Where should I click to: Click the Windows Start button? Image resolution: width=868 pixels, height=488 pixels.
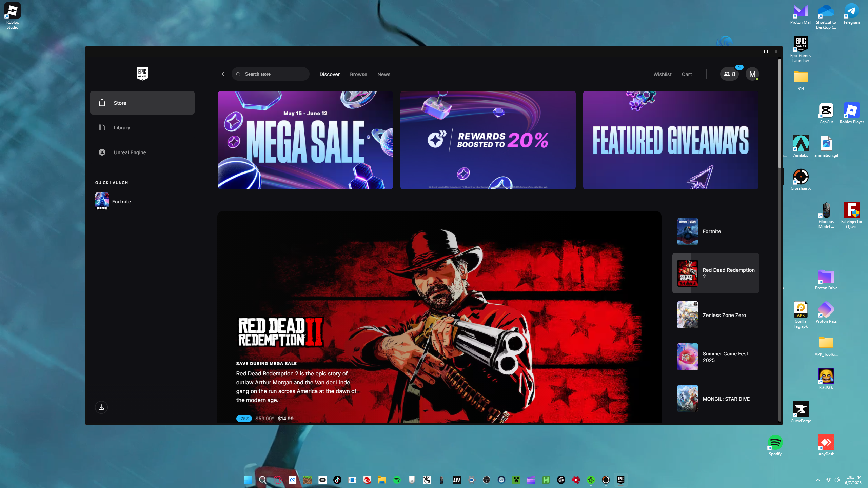coord(248,480)
